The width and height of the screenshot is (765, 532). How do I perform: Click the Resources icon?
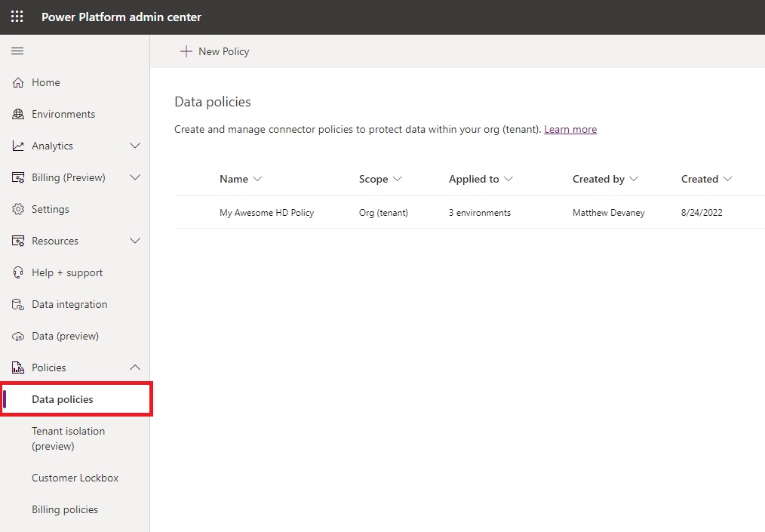coord(18,241)
